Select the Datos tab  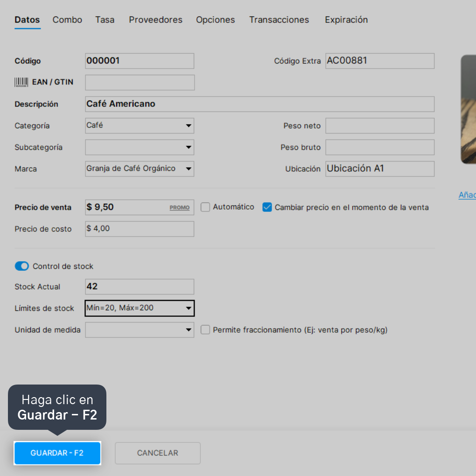(x=28, y=20)
